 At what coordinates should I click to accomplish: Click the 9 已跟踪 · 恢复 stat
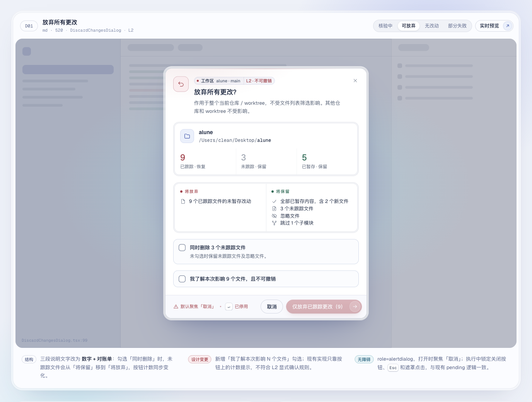pyautogui.click(x=205, y=162)
